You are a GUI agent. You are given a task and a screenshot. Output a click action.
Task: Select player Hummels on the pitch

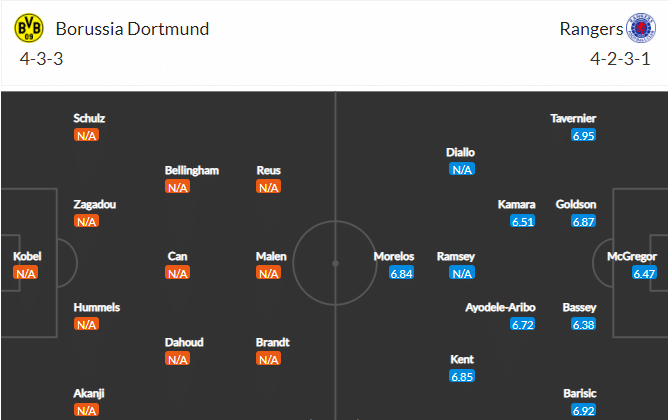(x=97, y=308)
